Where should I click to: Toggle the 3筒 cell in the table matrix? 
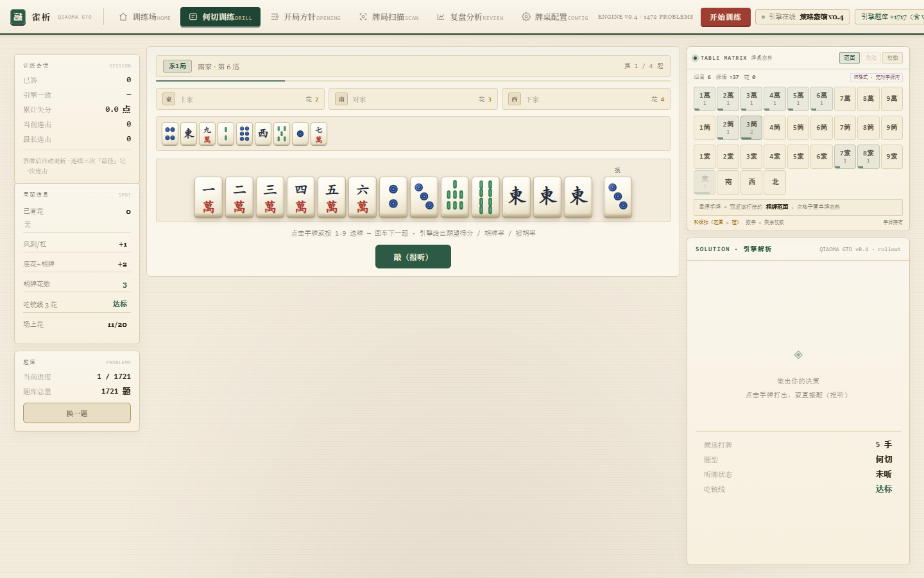pos(751,128)
